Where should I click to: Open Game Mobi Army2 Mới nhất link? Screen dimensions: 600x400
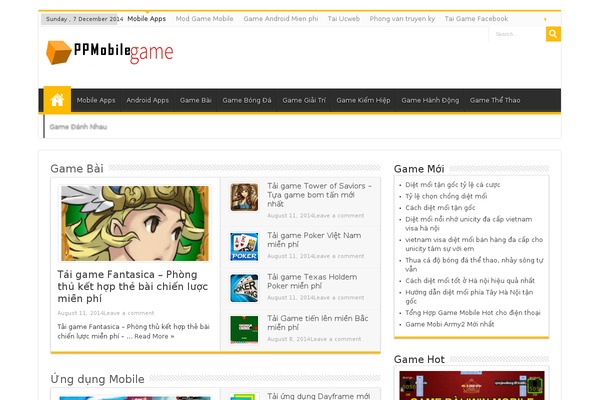450,324
